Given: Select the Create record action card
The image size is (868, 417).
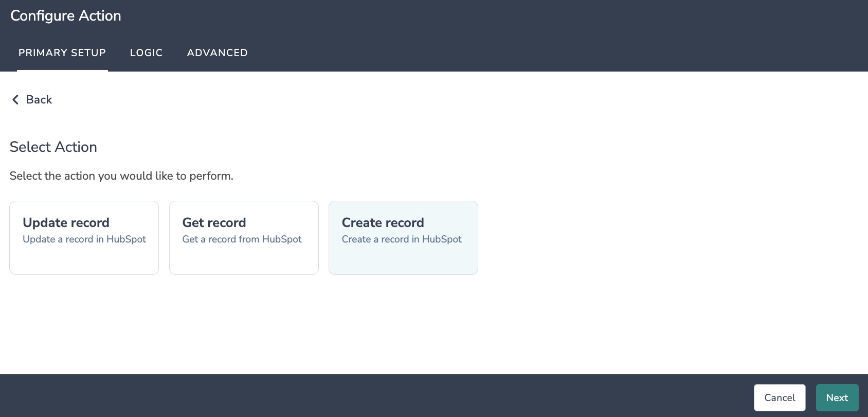Looking at the screenshot, I should [403, 238].
